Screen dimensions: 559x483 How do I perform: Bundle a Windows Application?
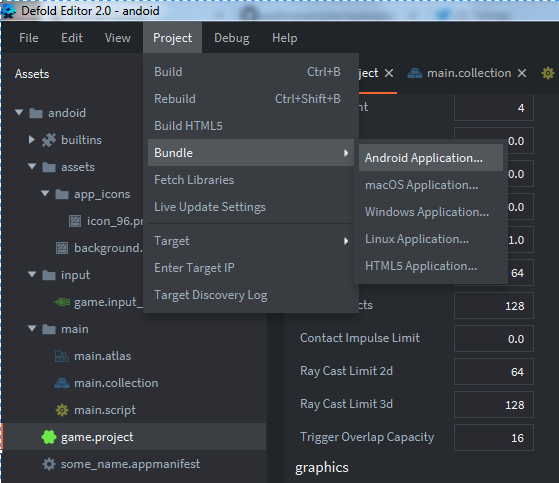[431, 212]
